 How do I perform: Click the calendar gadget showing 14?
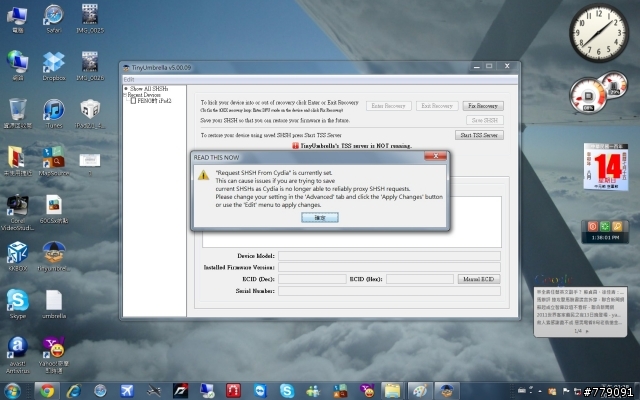point(606,167)
